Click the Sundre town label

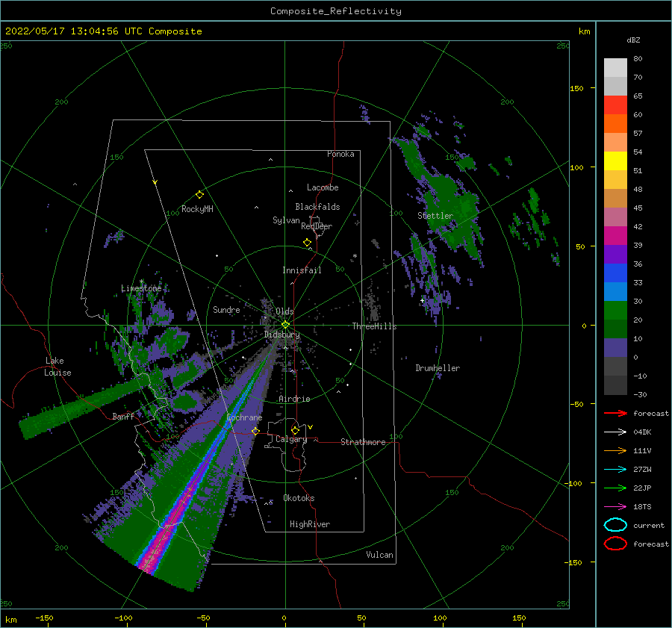pos(226,309)
